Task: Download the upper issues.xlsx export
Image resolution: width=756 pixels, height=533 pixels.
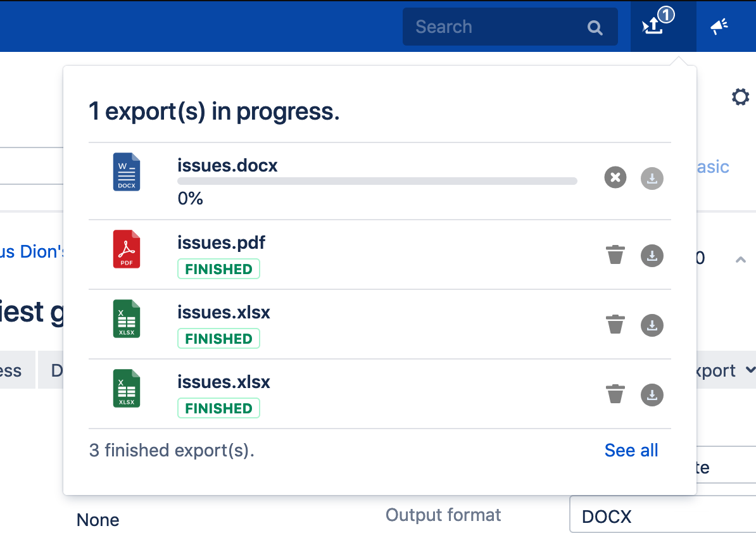Action: click(652, 325)
